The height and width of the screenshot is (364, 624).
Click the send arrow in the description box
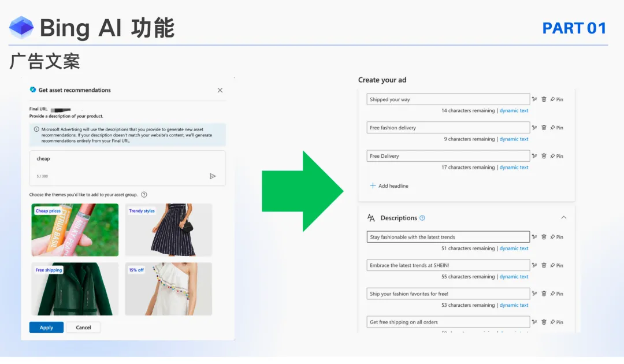tap(213, 176)
